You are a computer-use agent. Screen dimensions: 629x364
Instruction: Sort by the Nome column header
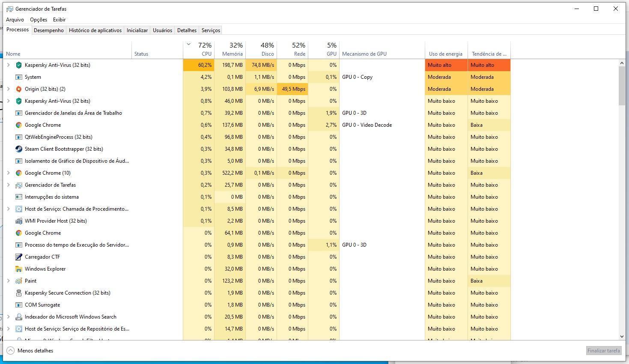tap(68, 50)
